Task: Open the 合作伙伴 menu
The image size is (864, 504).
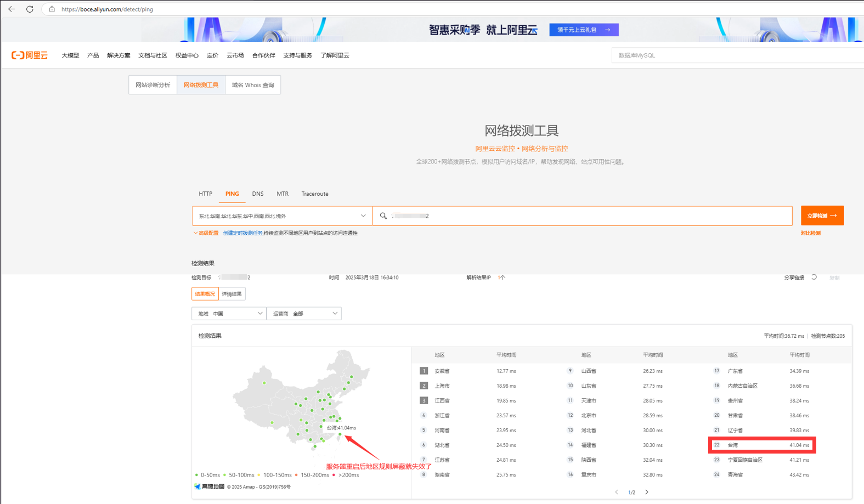Action: click(x=263, y=55)
